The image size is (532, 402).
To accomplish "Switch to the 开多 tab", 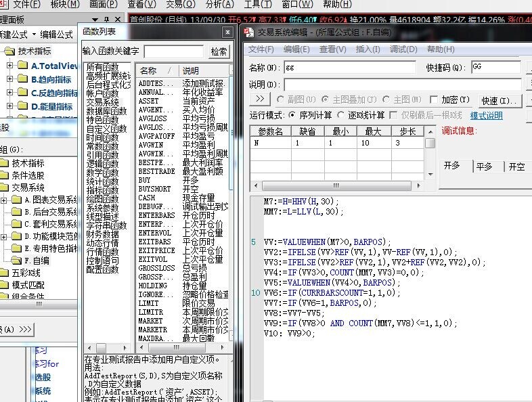I will [x=452, y=166].
